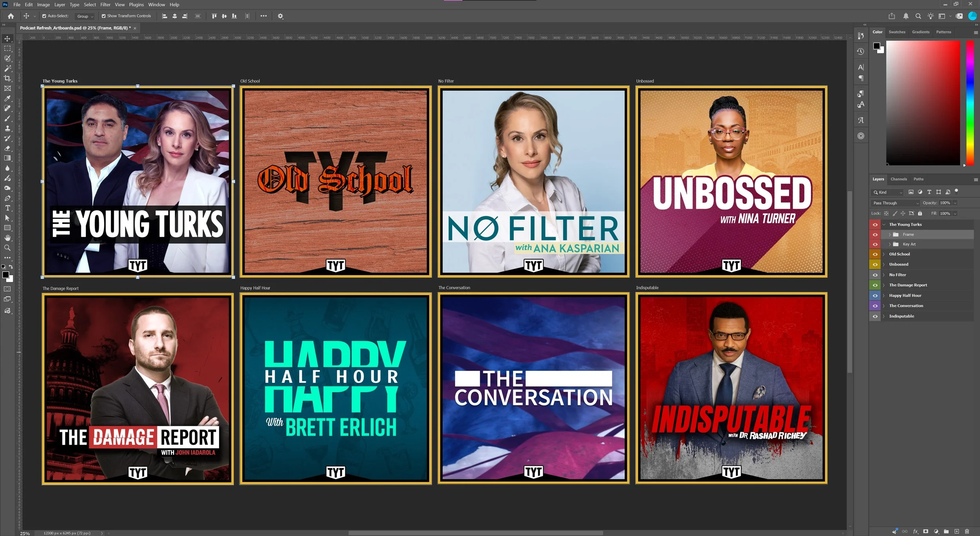Open the Opacity slider dropdown arrow
The width and height of the screenshot is (980, 536).
click(x=955, y=203)
